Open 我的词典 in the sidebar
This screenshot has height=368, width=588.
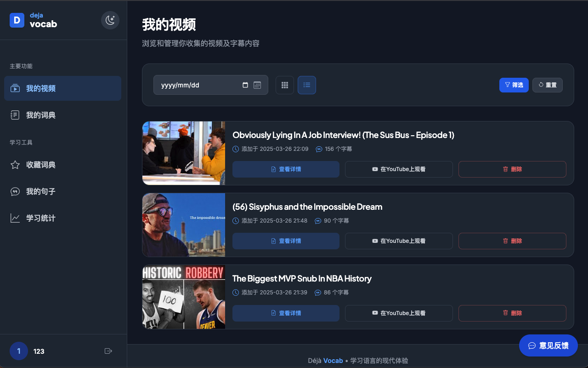coord(62,115)
